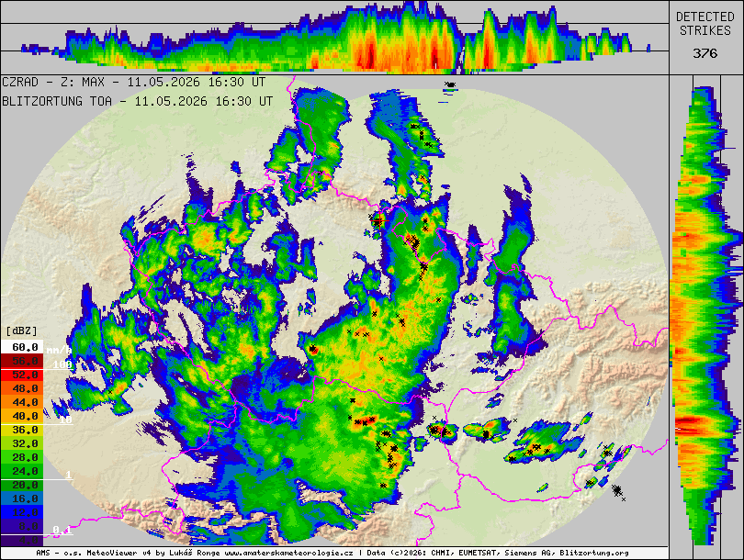Image resolution: width=744 pixels, height=560 pixels.
Task: Click the CZRAD Z: MAX timestamp title
Action: (x=134, y=82)
